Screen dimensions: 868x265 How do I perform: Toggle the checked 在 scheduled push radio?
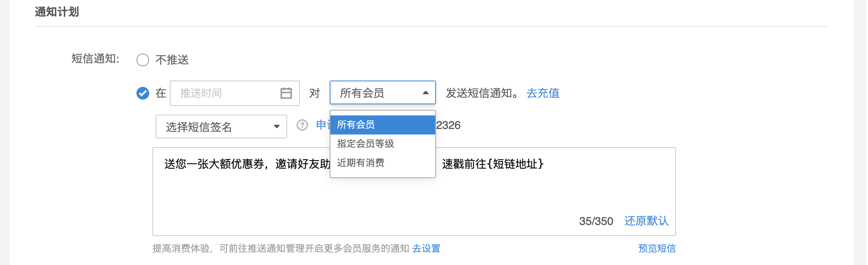tap(143, 93)
